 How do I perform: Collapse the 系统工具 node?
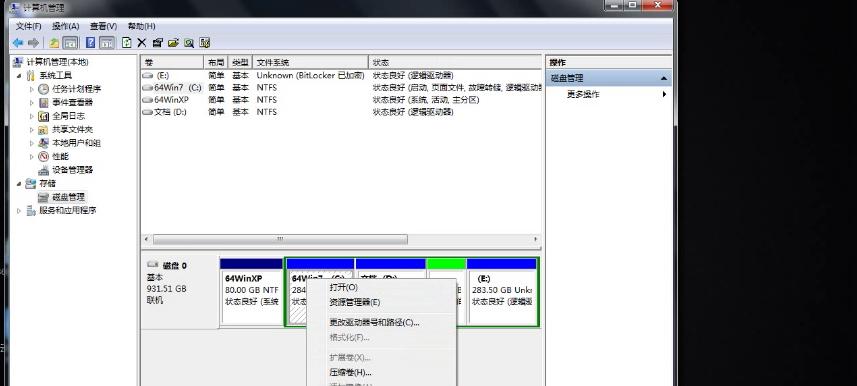point(20,75)
